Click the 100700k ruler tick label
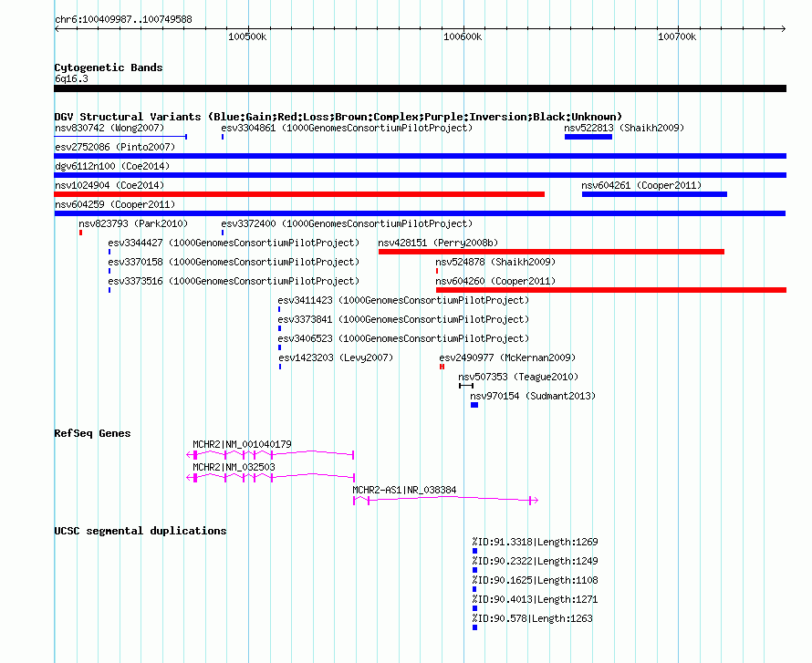This screenshot has height=663, width=812. 677,36
